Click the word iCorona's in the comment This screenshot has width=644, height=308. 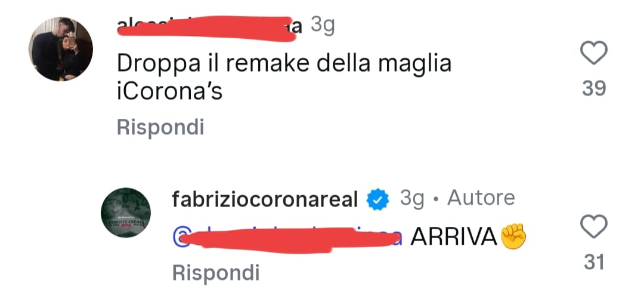click(x=169, y=92)
